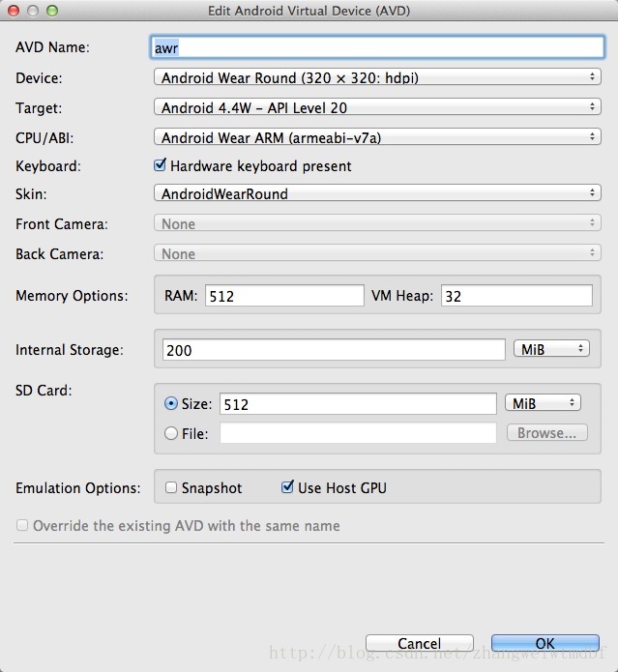The image size is (618, 672).
Task: Click the Cancel button
Action: point(419,643)
